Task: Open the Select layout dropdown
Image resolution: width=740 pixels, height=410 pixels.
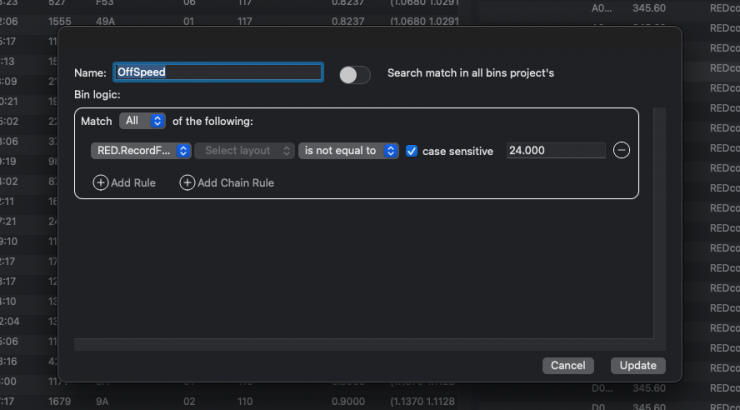Action: click(x=244, y=151)
